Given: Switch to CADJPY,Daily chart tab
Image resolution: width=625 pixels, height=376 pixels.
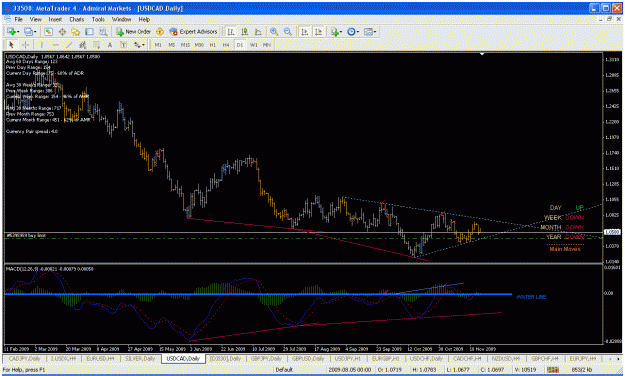Looking at the screenshot, I should pos(24,359).
